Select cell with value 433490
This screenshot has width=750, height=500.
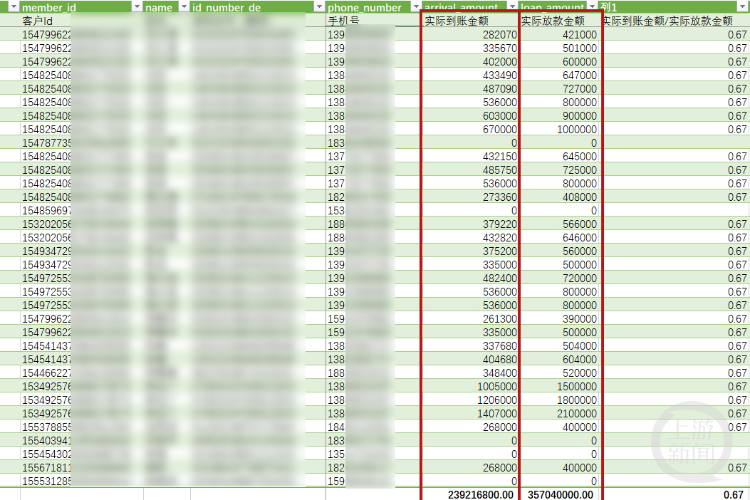pyautogui.click(x=470, y=75)
